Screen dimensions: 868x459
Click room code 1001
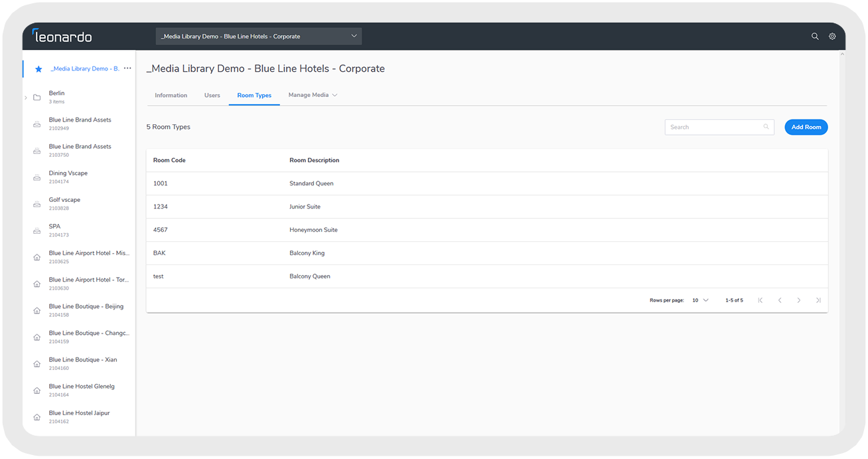(x=160, y=184)
